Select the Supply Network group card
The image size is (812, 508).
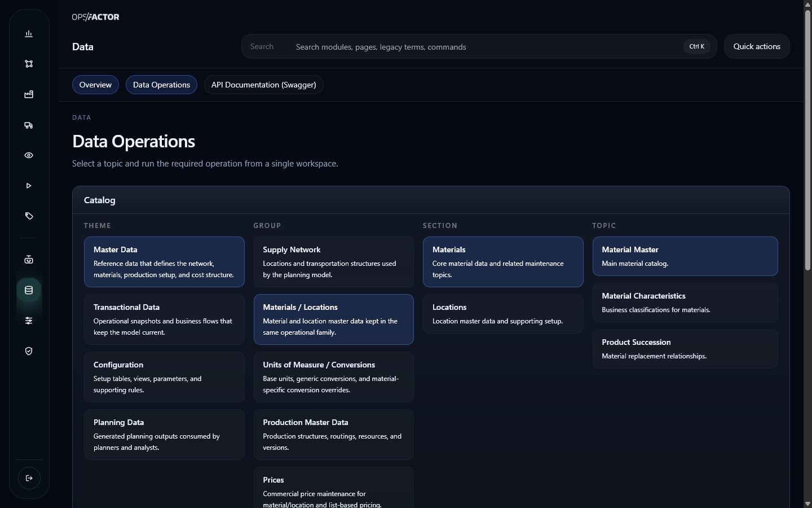334,262
